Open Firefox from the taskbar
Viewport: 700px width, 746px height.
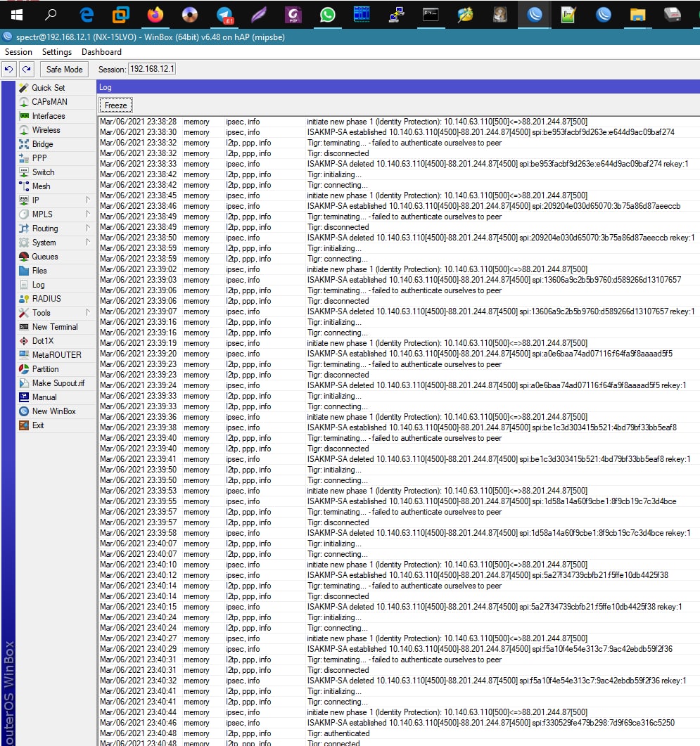pyautogui.click(x=155, y=15)
